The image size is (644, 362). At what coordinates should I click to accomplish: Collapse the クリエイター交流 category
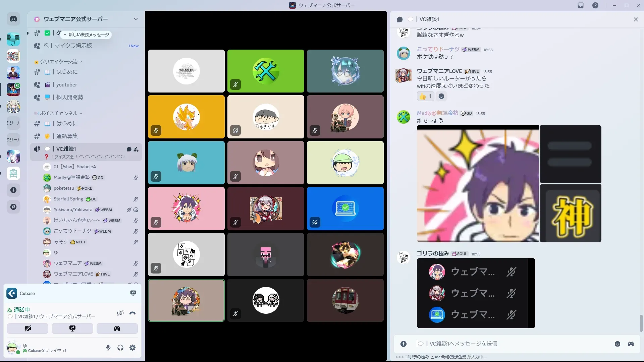pyautogui.click(x=59, y=62)
